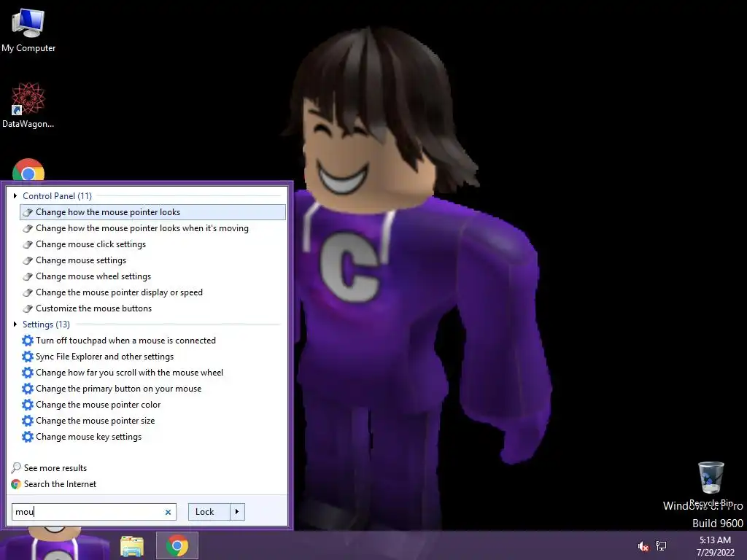Open the clock showing 5:13 AM
This screenshot has width=747, height=560.
715,546
